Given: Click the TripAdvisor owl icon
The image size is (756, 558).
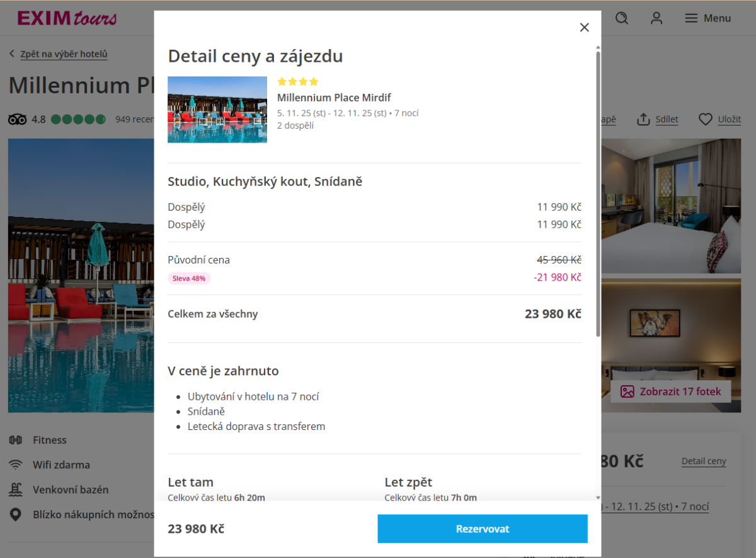Looking at the screenshot, I should point(18,119).
